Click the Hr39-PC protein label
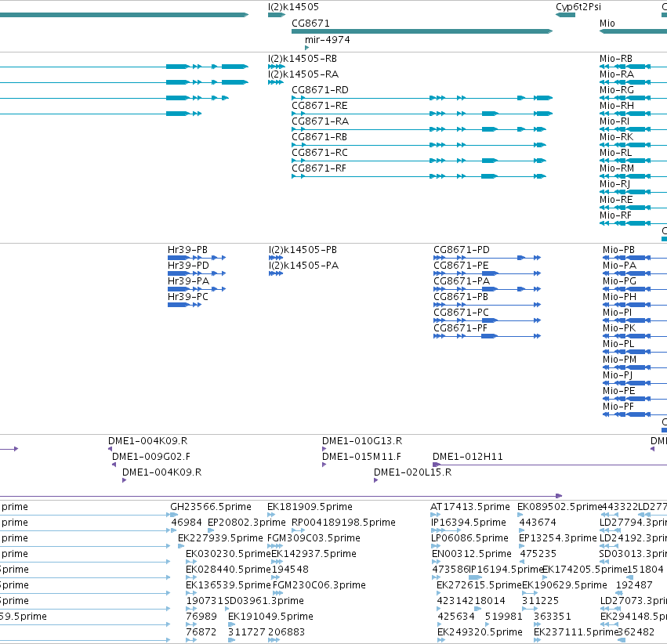The width and height of the screenshot is (667, 644). [x=188, y=297]
